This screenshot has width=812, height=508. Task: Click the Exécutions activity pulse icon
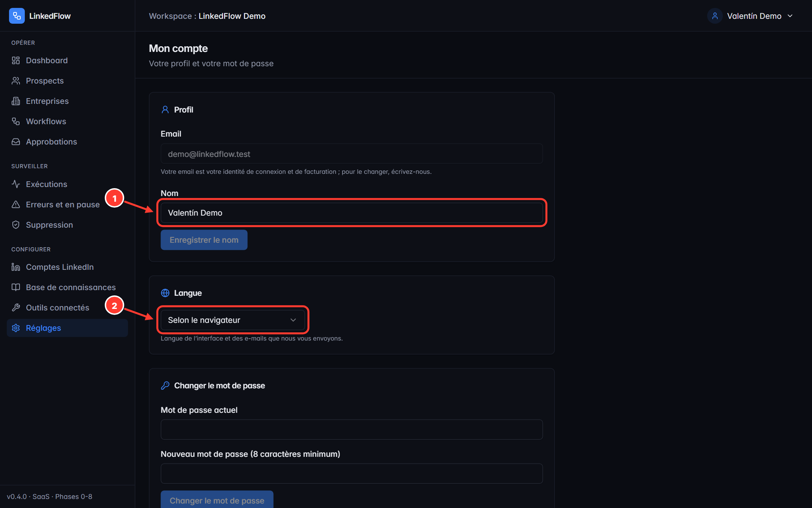click(16, 184)
